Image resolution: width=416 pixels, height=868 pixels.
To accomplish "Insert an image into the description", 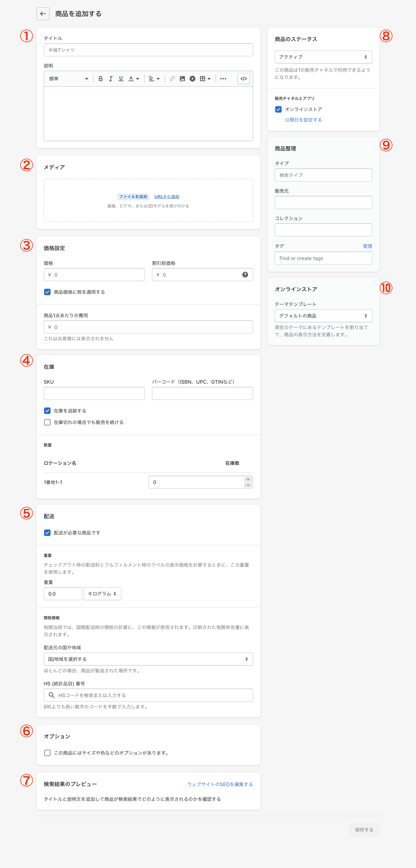I will tap(182, 79).
